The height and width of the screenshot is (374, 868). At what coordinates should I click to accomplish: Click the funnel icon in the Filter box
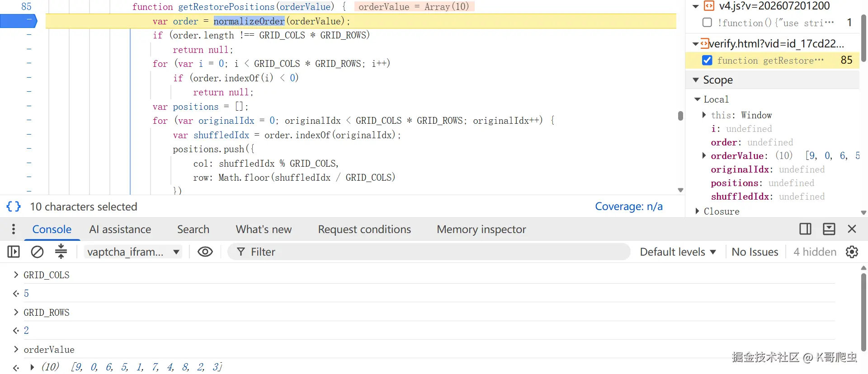(241, 252)
